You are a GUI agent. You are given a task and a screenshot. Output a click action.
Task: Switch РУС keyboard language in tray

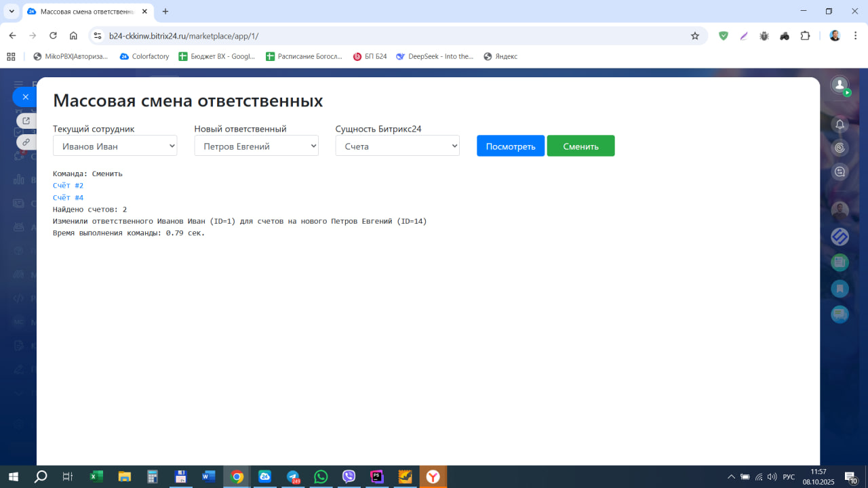[x=789, y=476]
